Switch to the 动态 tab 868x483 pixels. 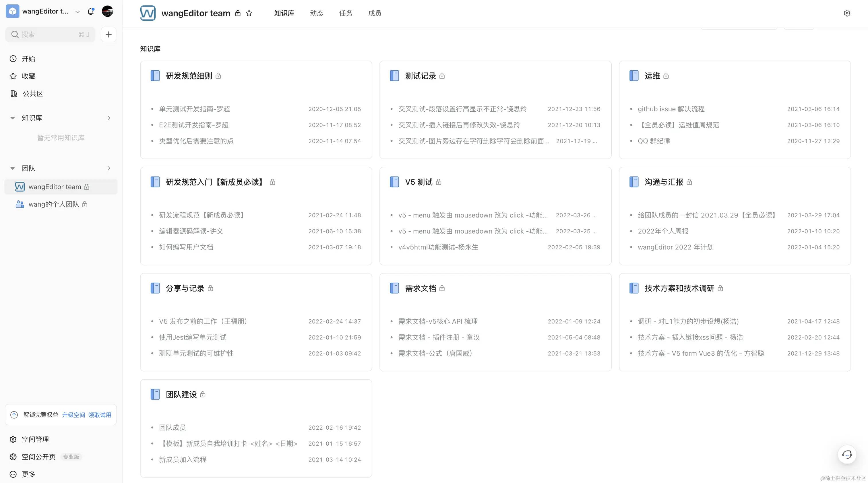[316, 13]
